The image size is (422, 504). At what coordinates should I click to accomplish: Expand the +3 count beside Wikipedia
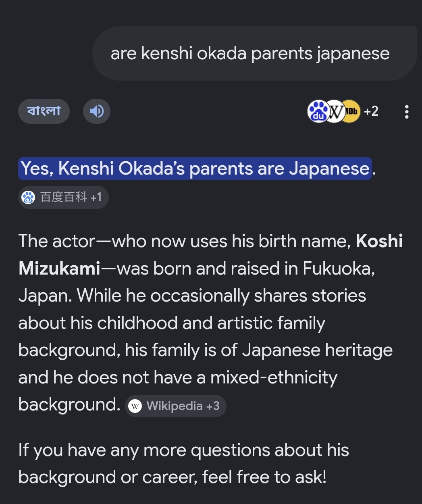(213, 406)
